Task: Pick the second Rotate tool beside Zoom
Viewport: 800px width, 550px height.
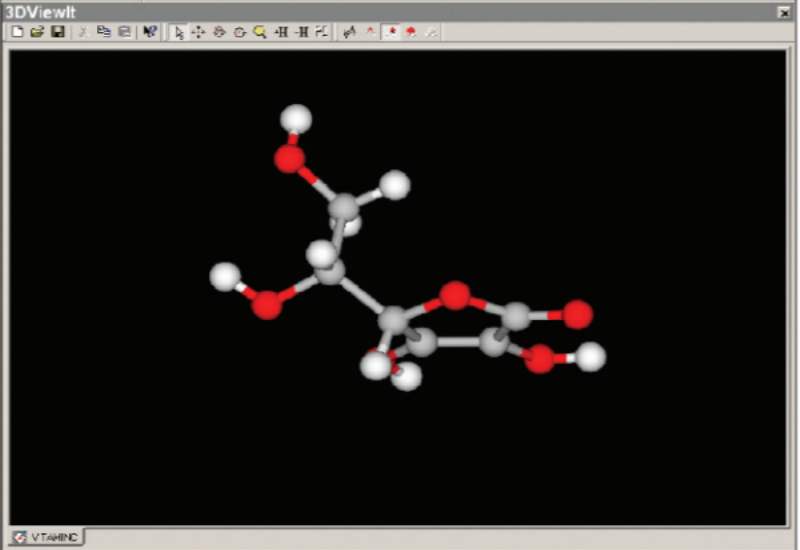Action: tap(240, 32)
